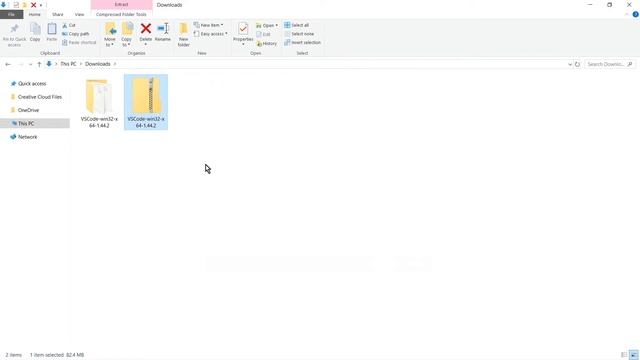The image size is (640, 360).
Task: Click Select all
Action: (x=296, y=25)
